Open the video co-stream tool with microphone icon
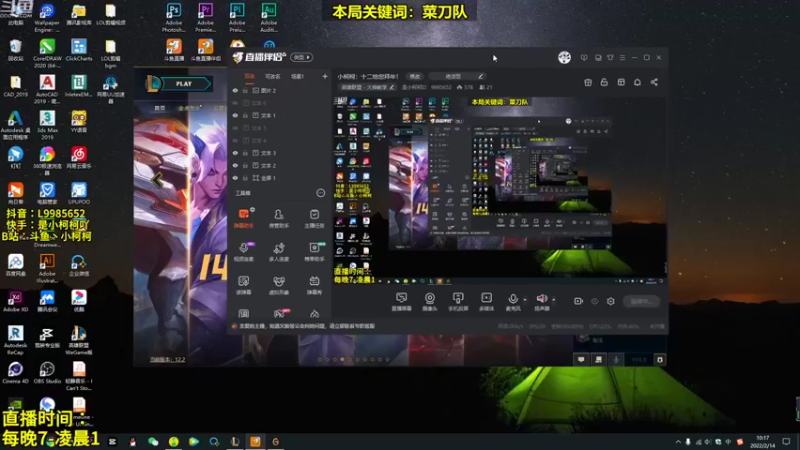 (244, 252)
